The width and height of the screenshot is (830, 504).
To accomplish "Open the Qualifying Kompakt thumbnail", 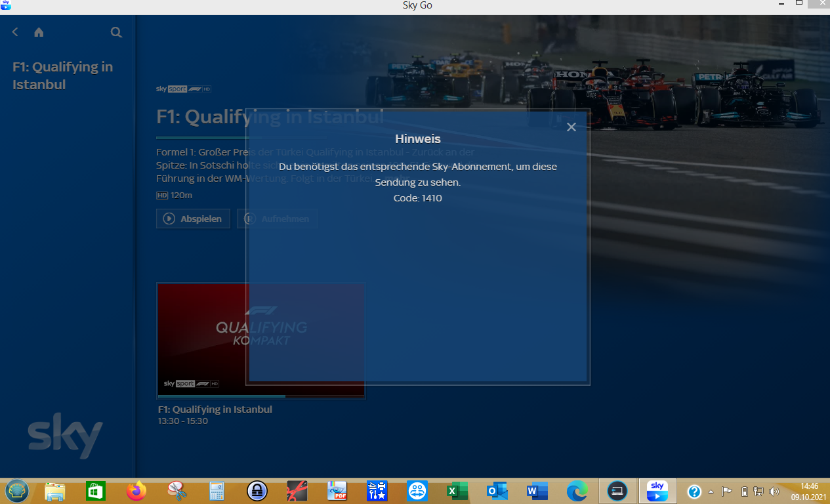I will (261, 339).
